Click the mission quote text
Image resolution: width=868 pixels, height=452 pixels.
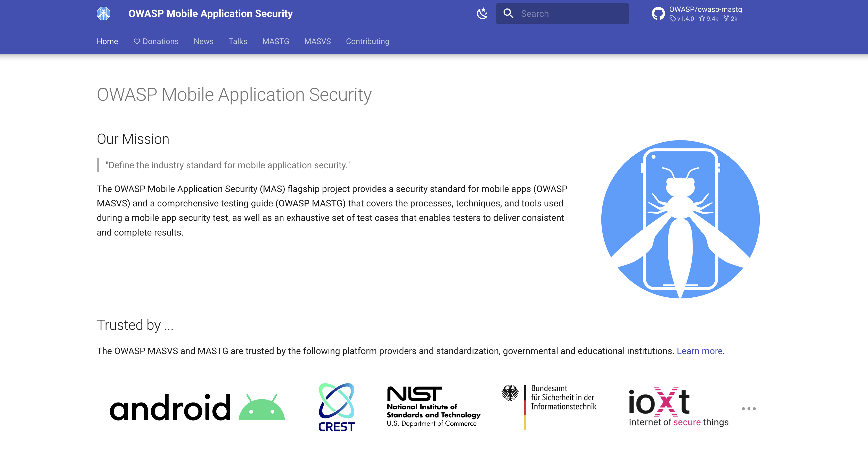click(228, 165)
